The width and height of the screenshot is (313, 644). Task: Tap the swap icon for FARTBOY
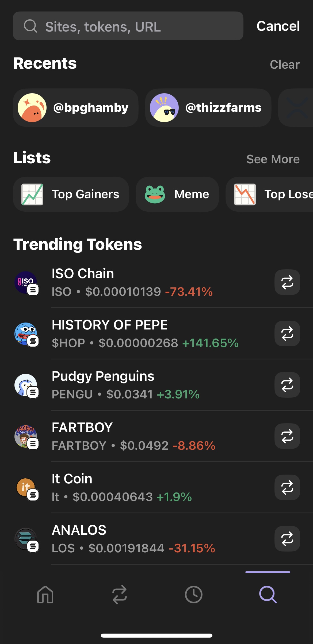tap(287, 436)
